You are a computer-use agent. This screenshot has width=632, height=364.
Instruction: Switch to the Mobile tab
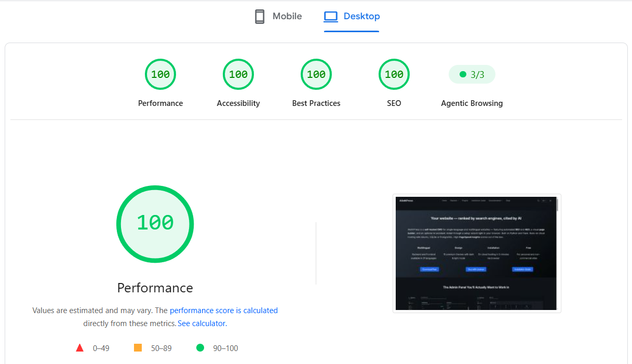click(x=278, y=17)
